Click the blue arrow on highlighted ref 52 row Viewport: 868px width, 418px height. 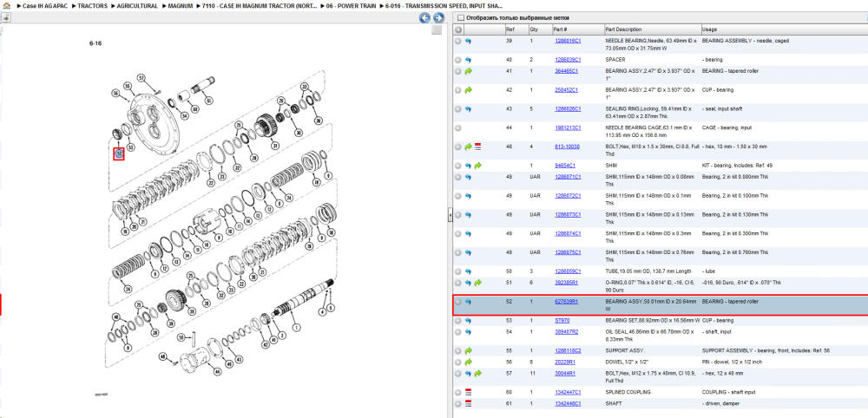pos(469,302)
